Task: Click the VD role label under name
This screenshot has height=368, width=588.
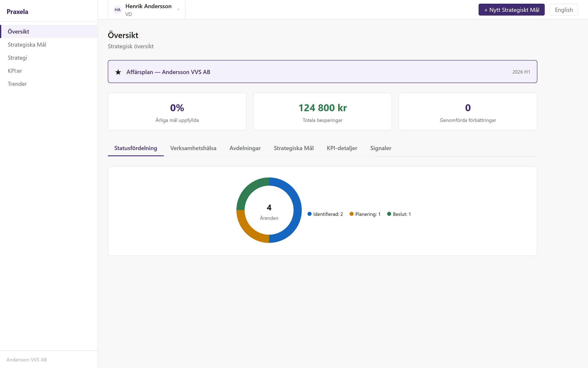Action: point(129,14)
